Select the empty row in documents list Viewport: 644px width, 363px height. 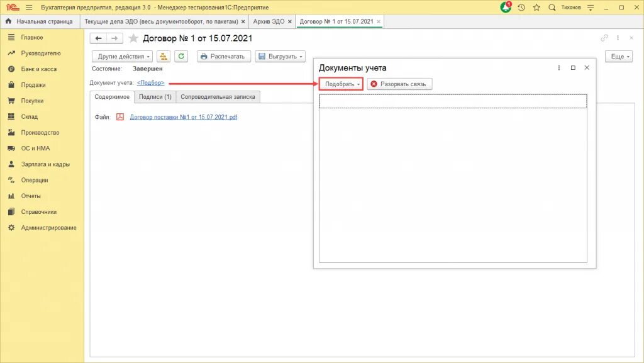(453, 101)
